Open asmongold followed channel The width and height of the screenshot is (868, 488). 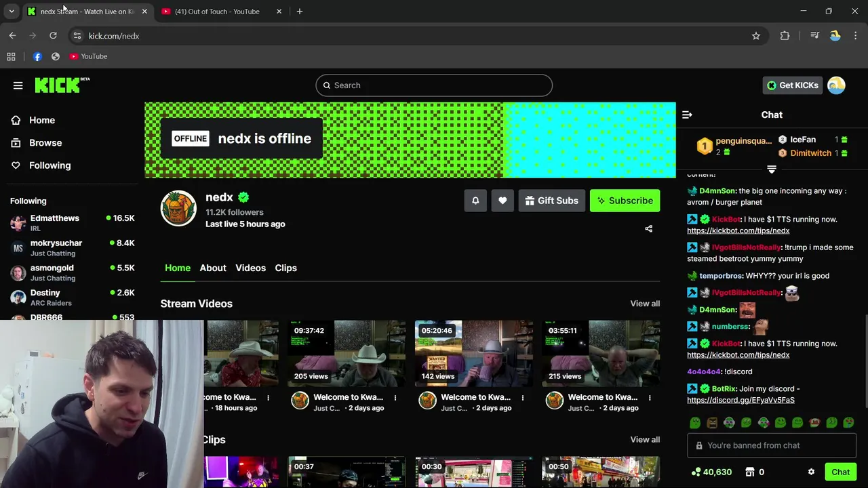pyautogui.click(x=72, y=272)
